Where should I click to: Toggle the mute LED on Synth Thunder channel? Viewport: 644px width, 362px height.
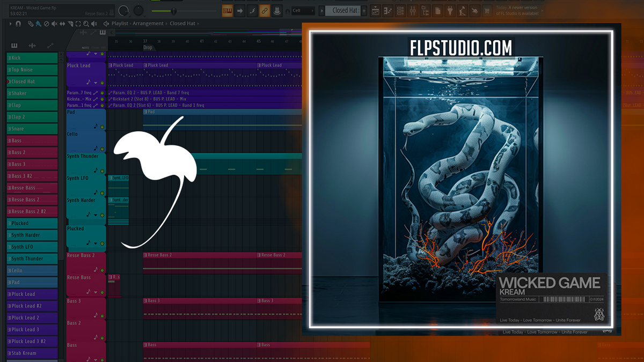pos(102,171)
